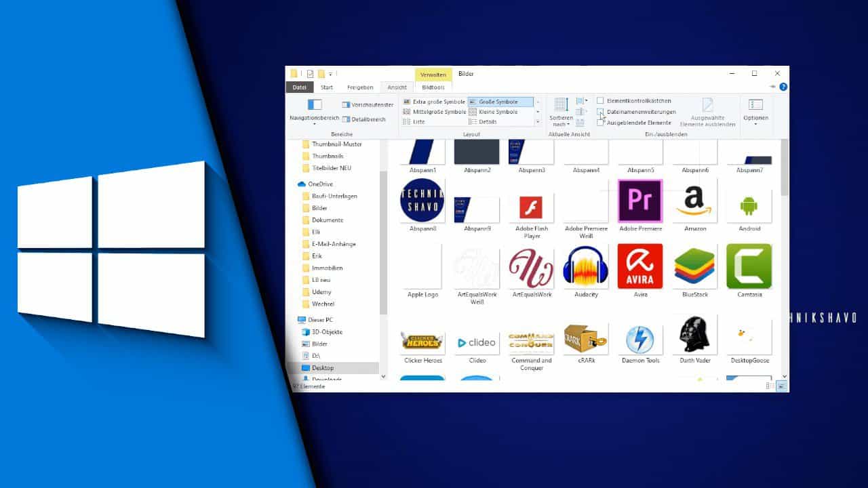Image resolution: width=868 pixels, height=488 pixels.
Task: Open Dieser PC in the navigation tree
Action: coord(315,320)
